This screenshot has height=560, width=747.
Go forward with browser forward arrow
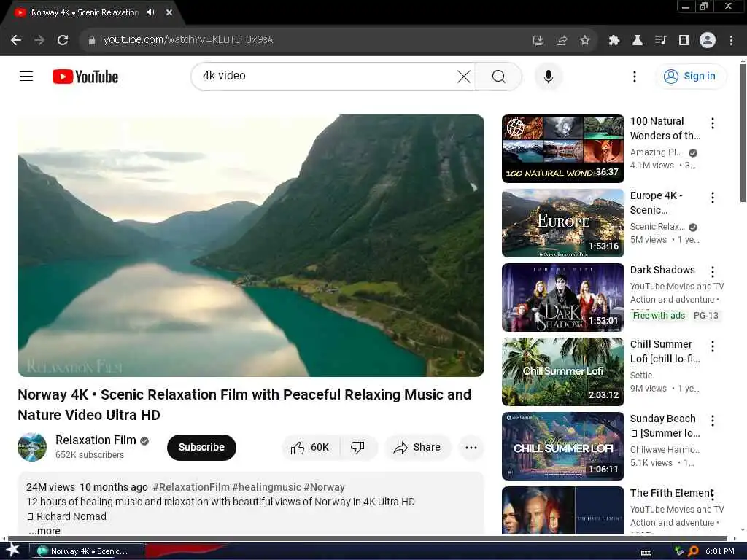(39, 40)
